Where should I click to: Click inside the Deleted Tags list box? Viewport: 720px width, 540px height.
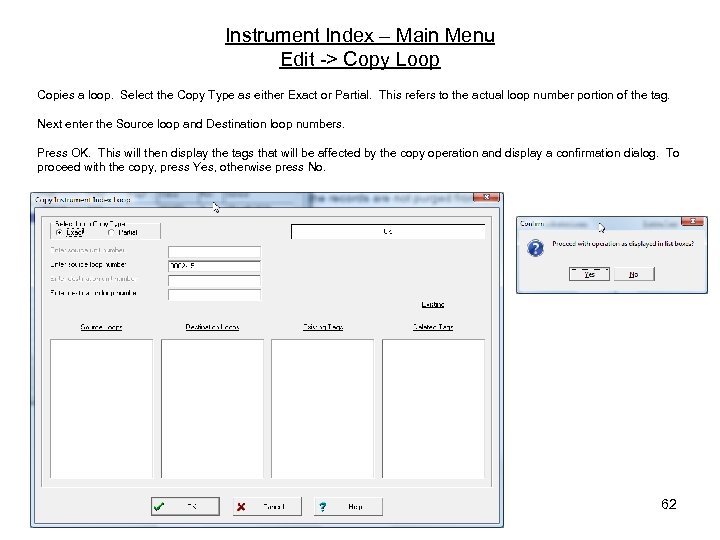[433, 409]
